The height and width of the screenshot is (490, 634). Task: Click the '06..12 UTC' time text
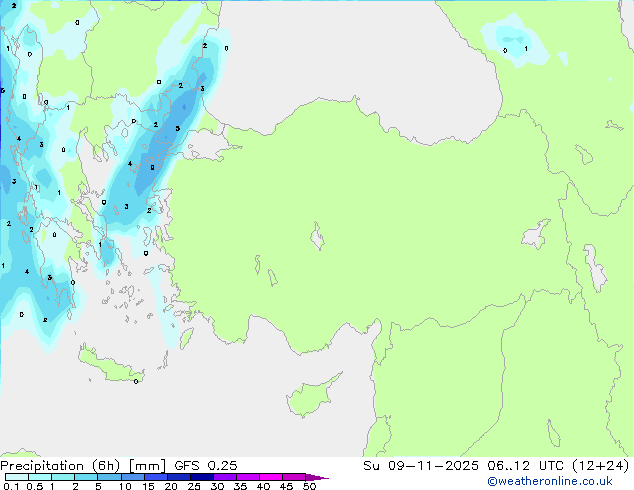click(525, 466)
